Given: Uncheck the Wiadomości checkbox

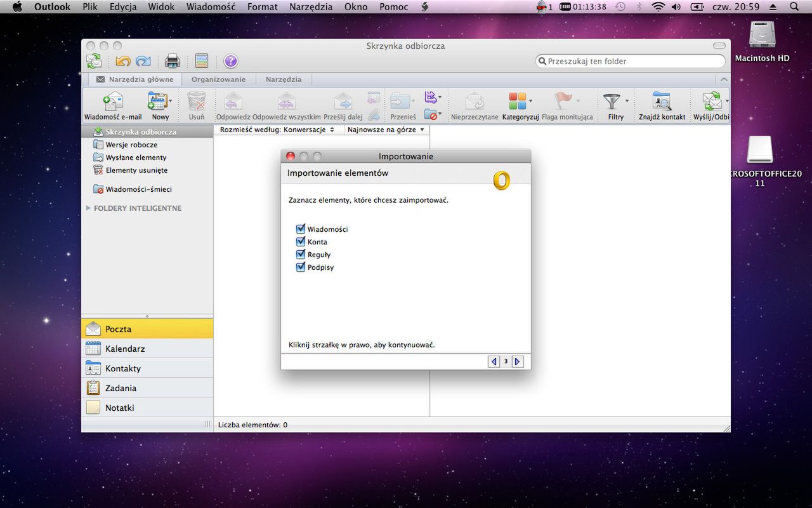Looking at the screenshot, I should [x=301, y=229].
